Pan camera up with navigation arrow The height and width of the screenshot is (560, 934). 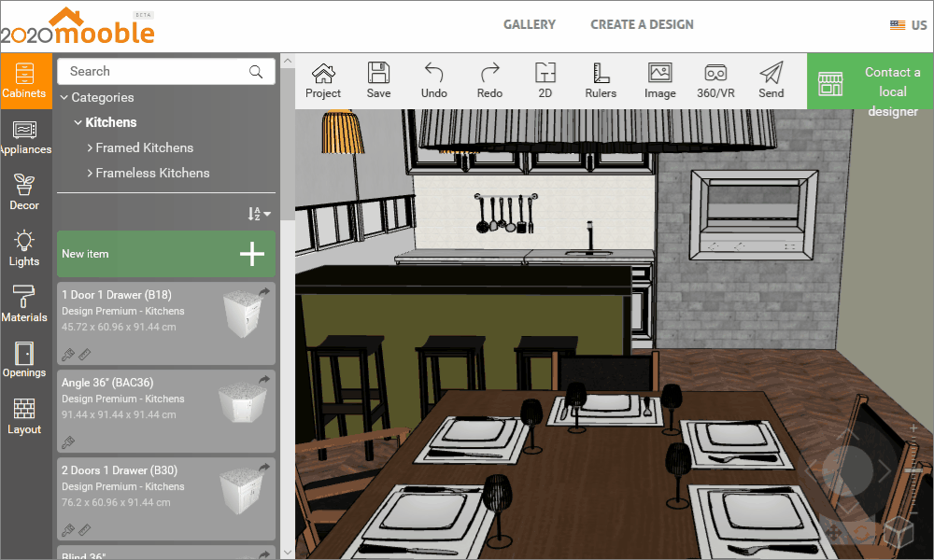click(x=848, y=434)
